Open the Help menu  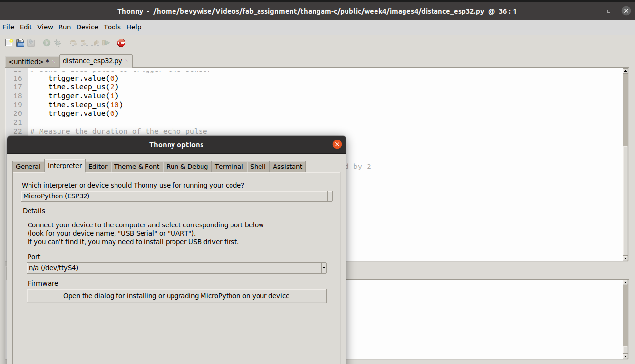134,27
